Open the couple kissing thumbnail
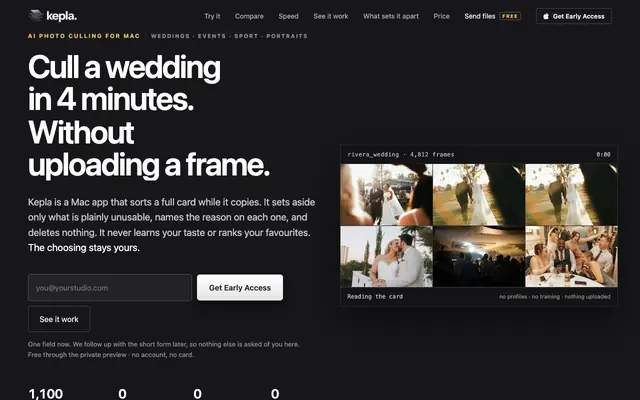The height and width of the screenshot is (400, 640). [x=386, y=256]
